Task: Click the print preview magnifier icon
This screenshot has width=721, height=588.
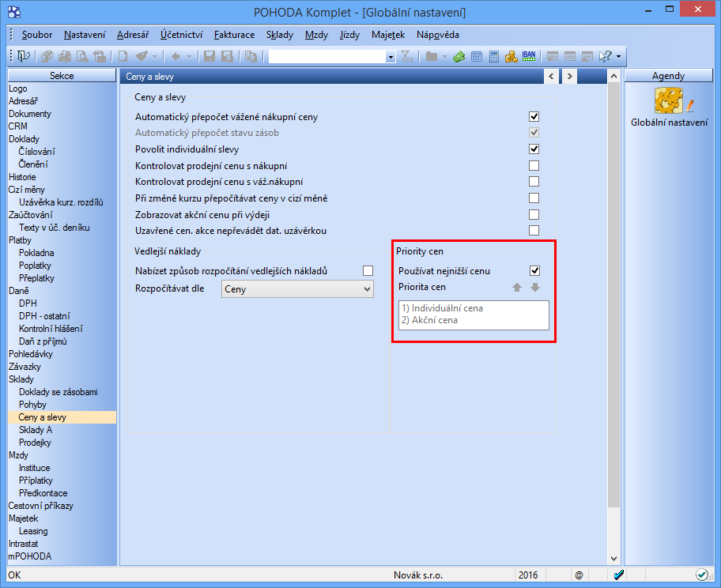Action: click(82, 56)
